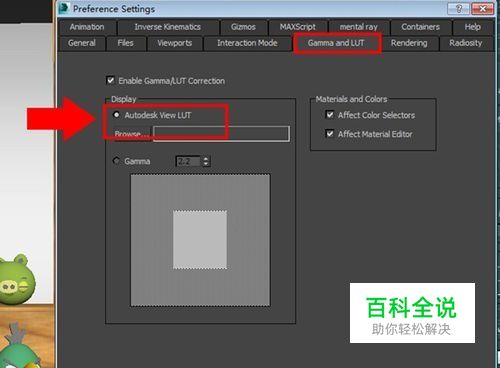Select the Gamma and LUT tab
This screenshot has width=500, height=368.
pyautogui.click(x=336, y=43)
